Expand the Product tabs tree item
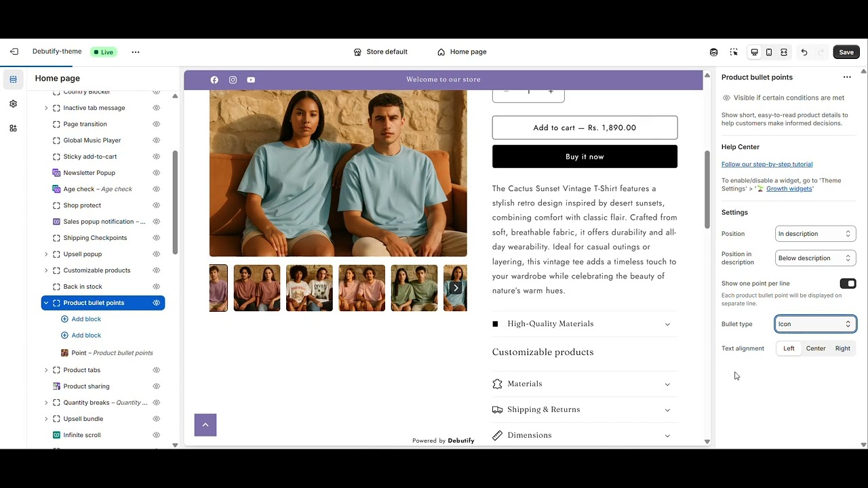The width and height of the screenshot is (868, 488). pos(46,370)
